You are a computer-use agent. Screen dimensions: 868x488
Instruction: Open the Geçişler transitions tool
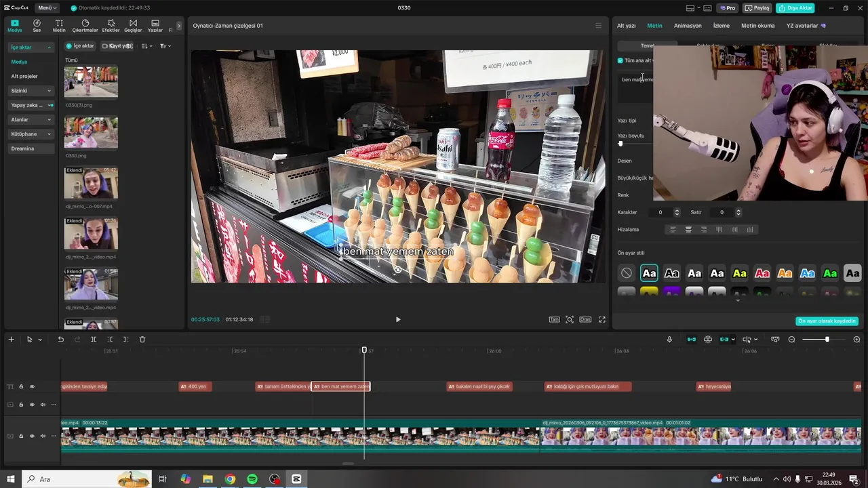point(133,26)
